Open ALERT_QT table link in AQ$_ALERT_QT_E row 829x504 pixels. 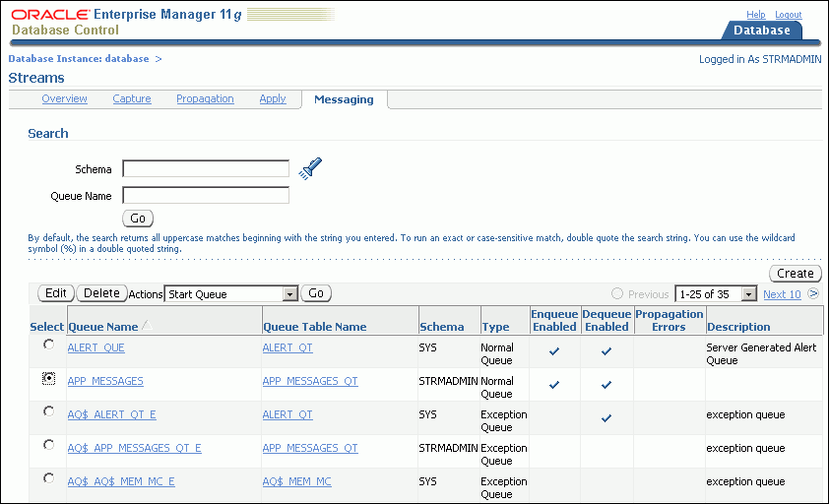pos(287,414)
